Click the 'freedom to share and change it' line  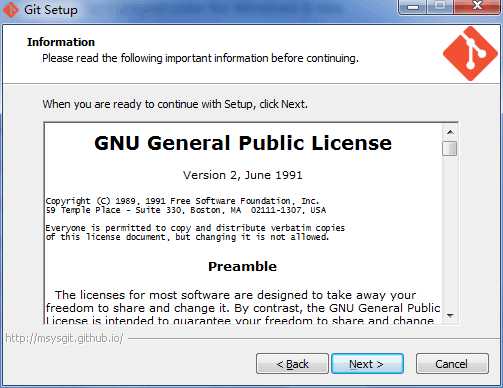click(243, 308)
